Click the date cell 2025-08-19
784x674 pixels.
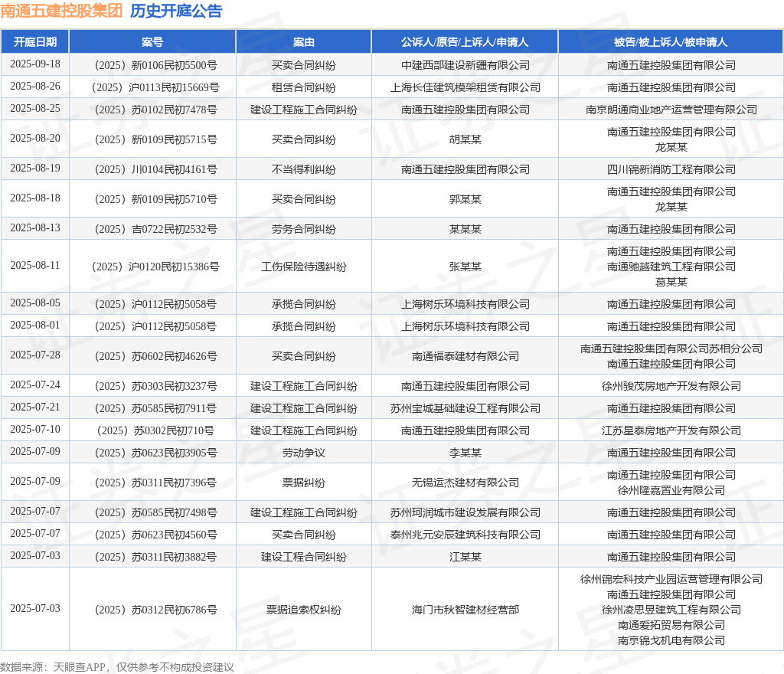coord(35,168)
